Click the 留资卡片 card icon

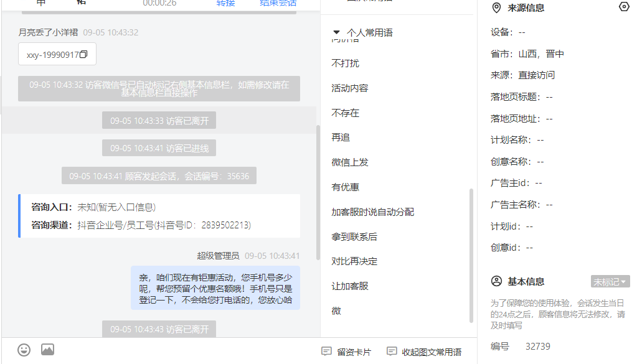tap(326, 352)
